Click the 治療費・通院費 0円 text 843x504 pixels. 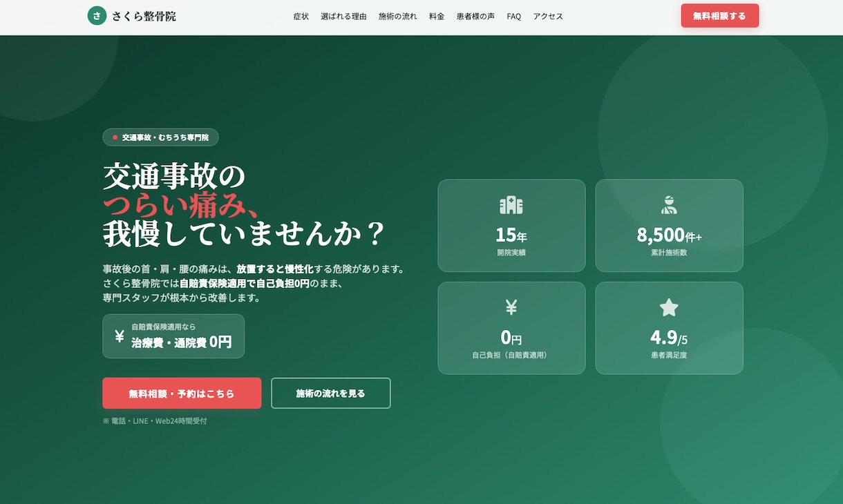click(x=181, y=342)
